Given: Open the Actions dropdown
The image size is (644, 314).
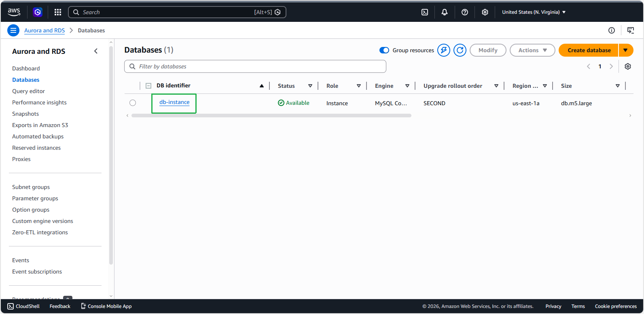Looking at the screenshot, I should tap(532, 50).
